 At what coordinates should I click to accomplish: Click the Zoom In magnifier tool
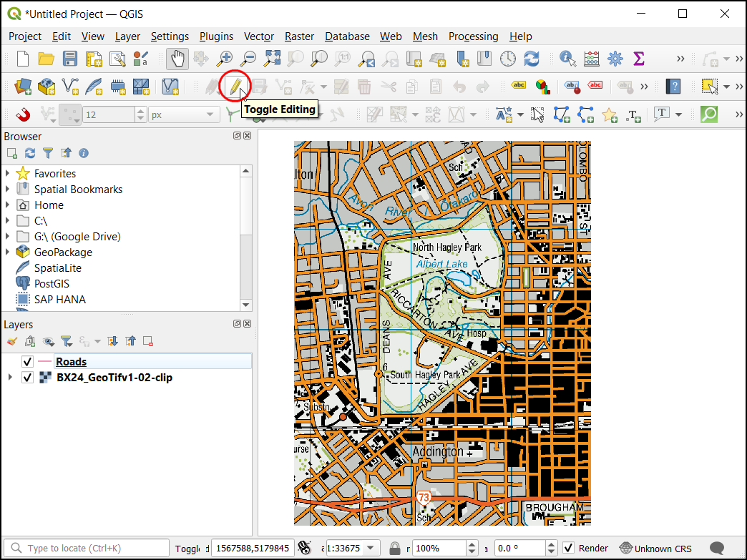coord(225,59)
